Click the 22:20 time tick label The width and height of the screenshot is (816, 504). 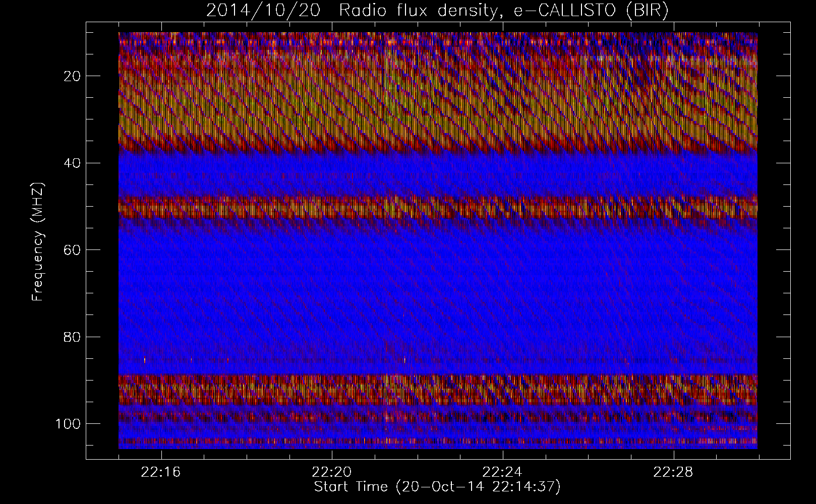(x=332, y=473)
